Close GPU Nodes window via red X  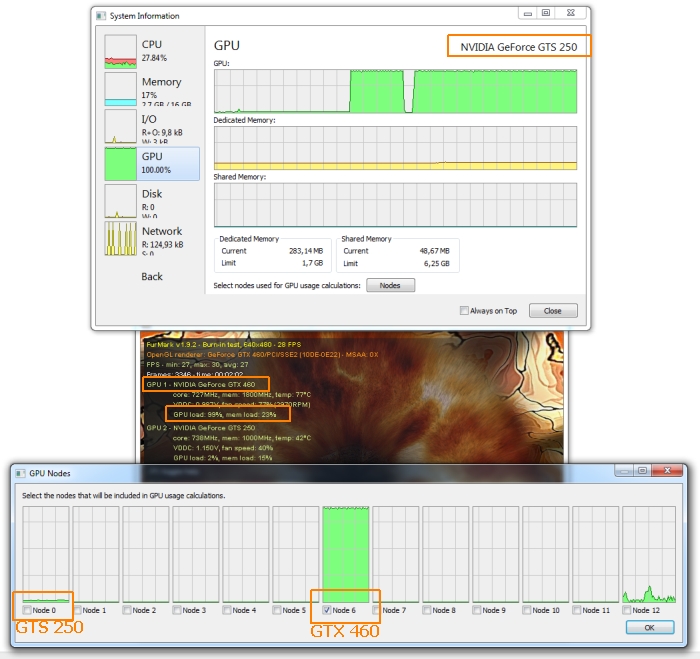click(x=667, y=471)
